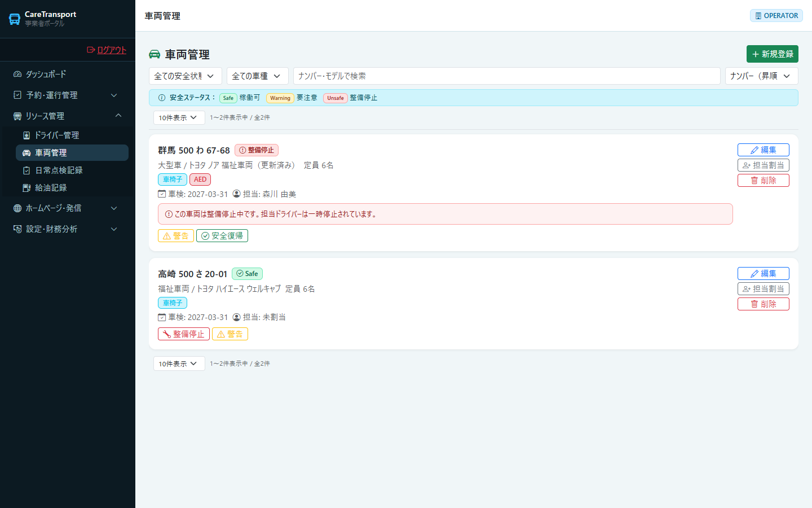Screen dimensions: 812x508
Task: Open ドライバー管理 page
Action: 72,135
